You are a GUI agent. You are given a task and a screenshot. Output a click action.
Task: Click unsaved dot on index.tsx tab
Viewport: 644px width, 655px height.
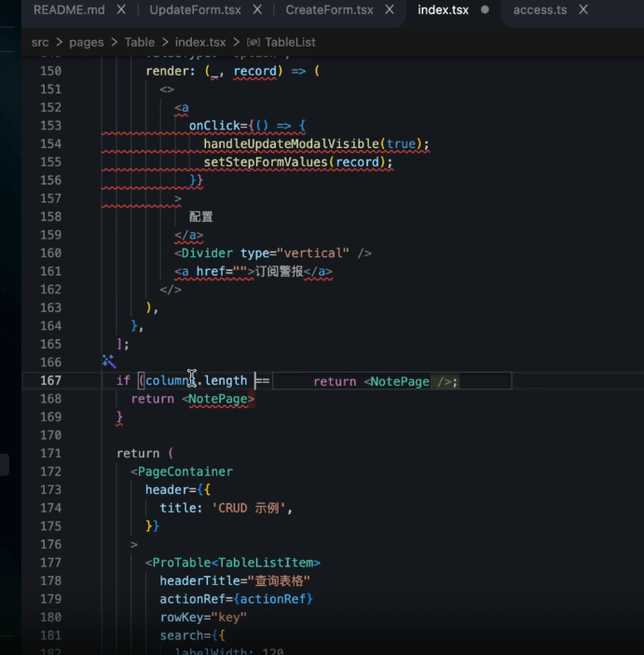point(485,9)
